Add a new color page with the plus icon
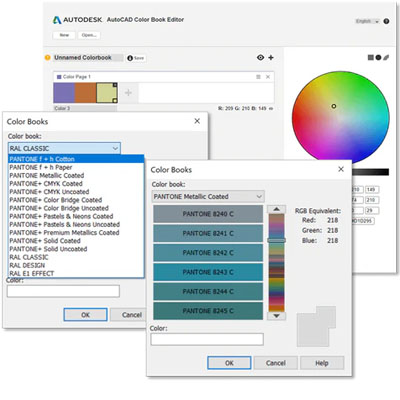Image resolution: width=400 pixels, height=400 pixels. point(271,57)
